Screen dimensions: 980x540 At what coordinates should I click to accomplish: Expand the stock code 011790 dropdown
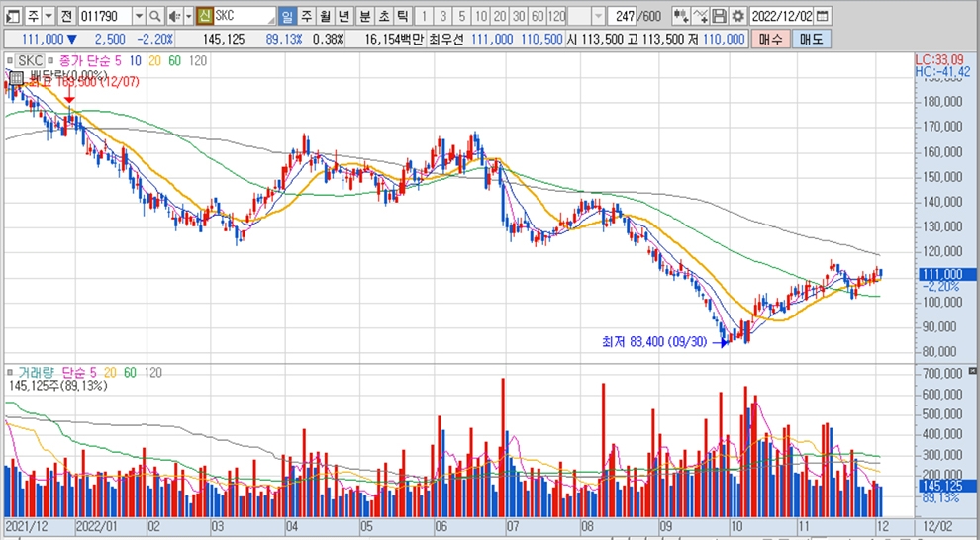[x=138, y=16]
